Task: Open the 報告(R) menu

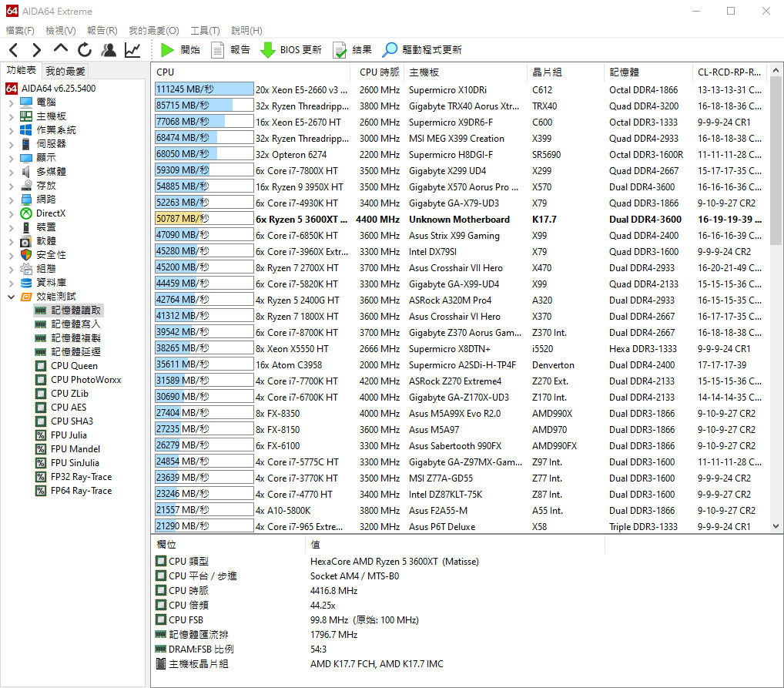Action: (x=102, y=31)
